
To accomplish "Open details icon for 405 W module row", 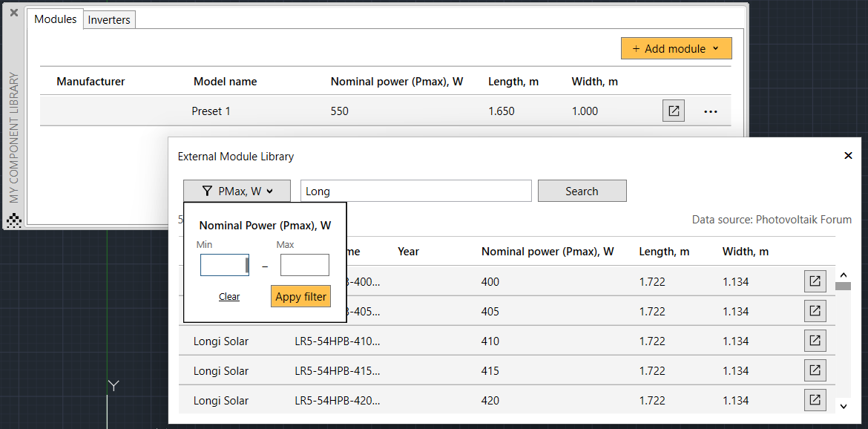I will [x=815, y=311].
